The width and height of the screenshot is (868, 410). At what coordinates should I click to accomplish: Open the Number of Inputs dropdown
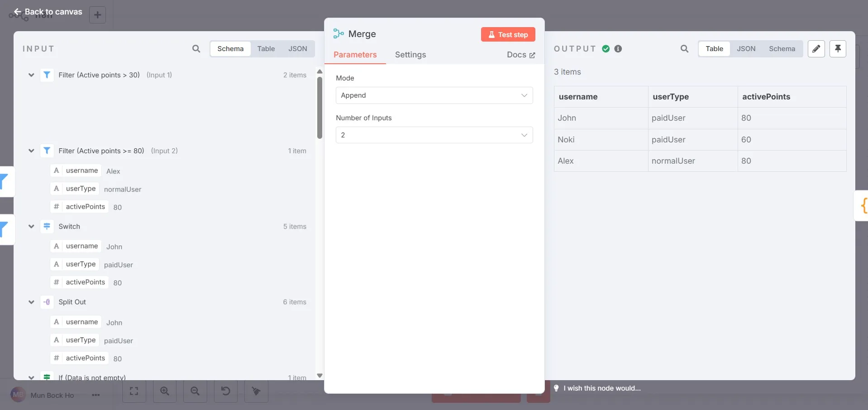434,135
